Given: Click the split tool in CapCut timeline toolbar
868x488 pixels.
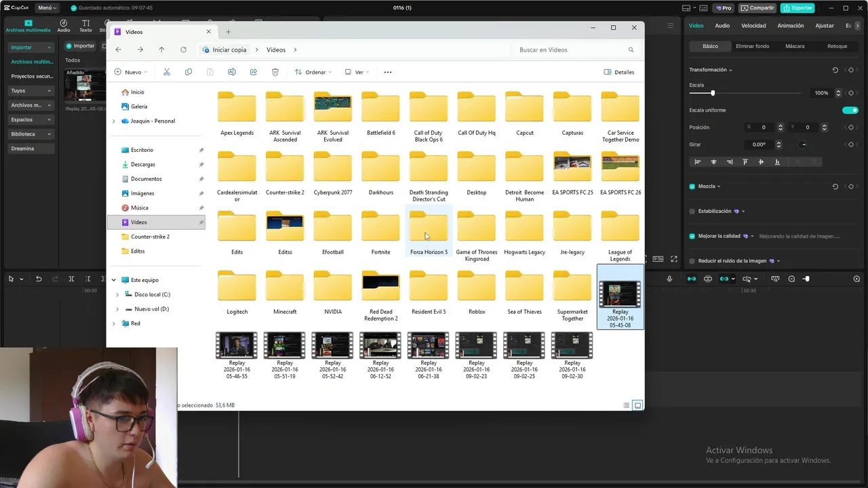Looking at the screenshot, I should (x=71, y=279).
